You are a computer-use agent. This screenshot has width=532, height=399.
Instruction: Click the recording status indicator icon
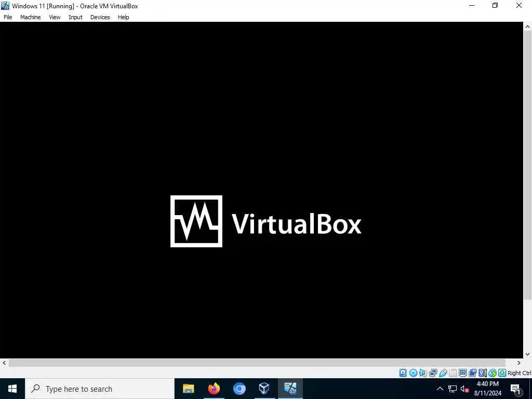472,373
